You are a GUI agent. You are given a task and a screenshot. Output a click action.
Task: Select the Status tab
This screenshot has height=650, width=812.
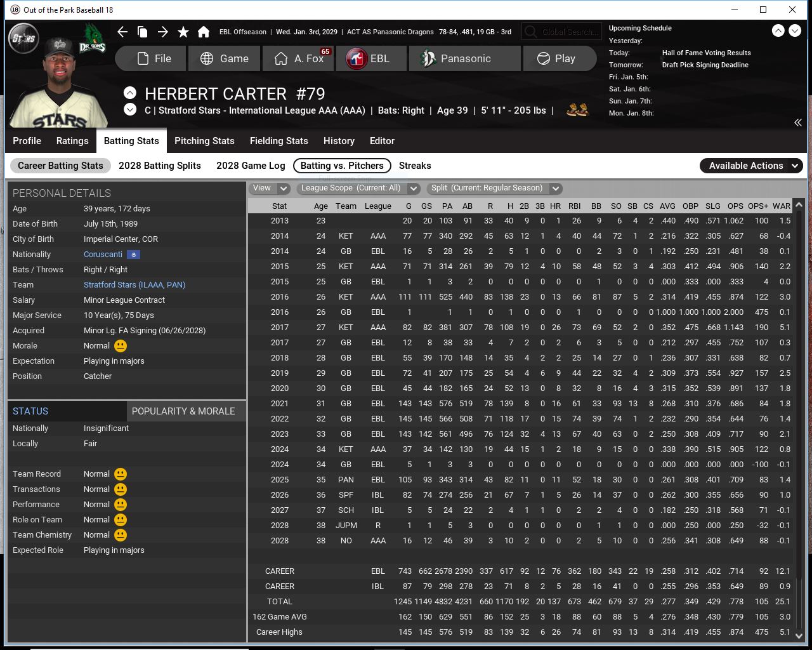click(x=67, y=411)
